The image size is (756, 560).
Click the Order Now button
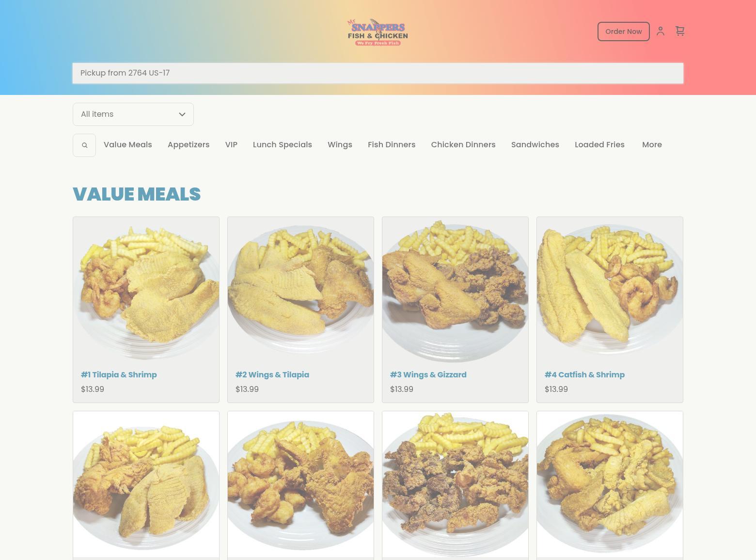coord(623,31)
